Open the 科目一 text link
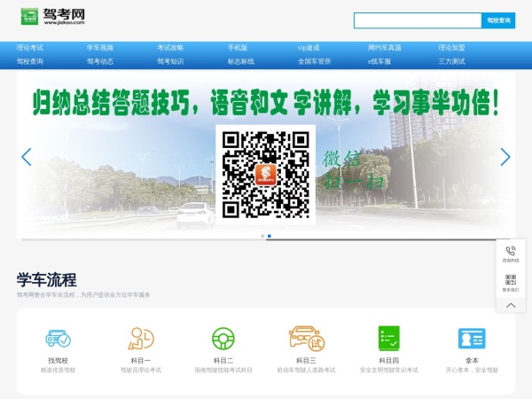Viewport: 532px width, 399px height. (141, 361)
